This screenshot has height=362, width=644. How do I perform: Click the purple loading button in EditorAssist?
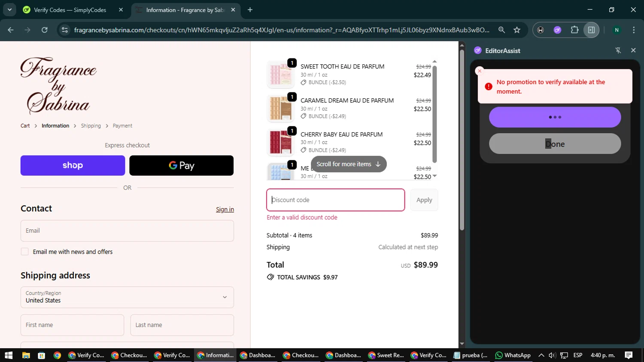(x=555, y=117)
